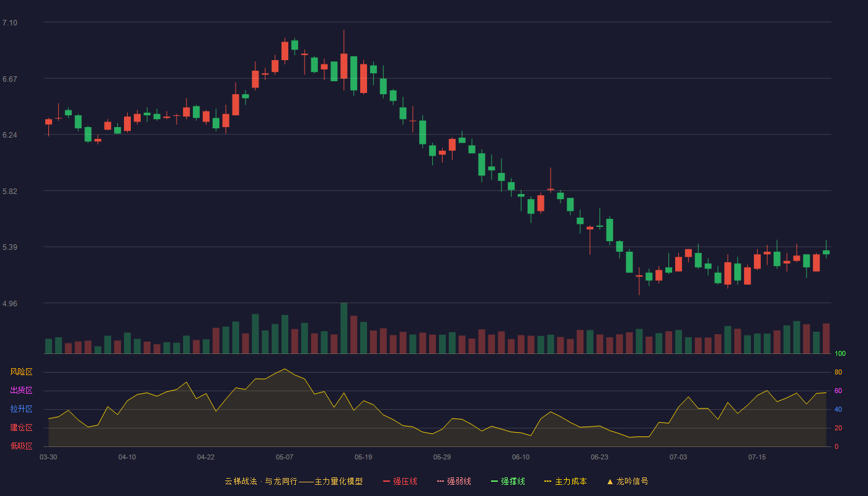Click the 06-23 date axis label

[x=600, y=457]
